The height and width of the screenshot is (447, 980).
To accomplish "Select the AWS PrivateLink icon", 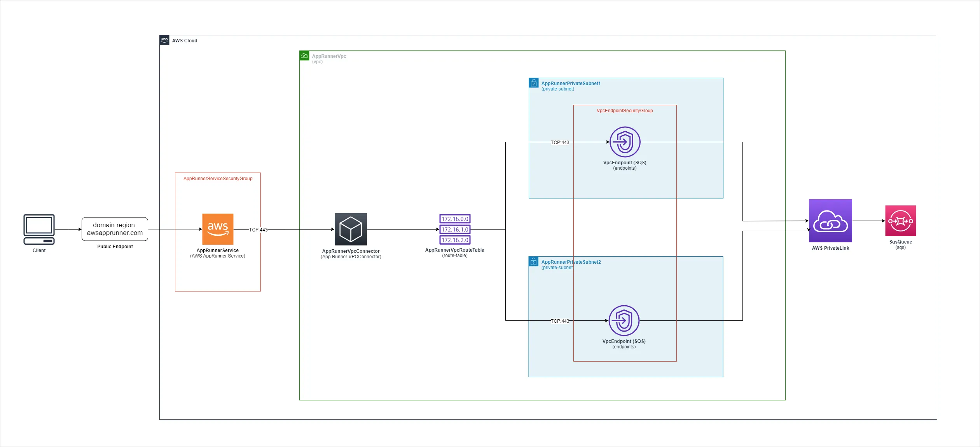I will click(x=830, y=221).
